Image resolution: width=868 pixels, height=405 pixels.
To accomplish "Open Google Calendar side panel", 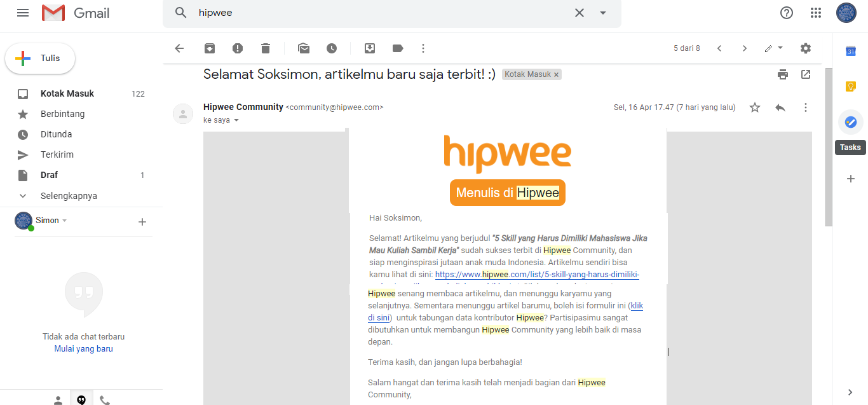I will click(x=851, y=51).
